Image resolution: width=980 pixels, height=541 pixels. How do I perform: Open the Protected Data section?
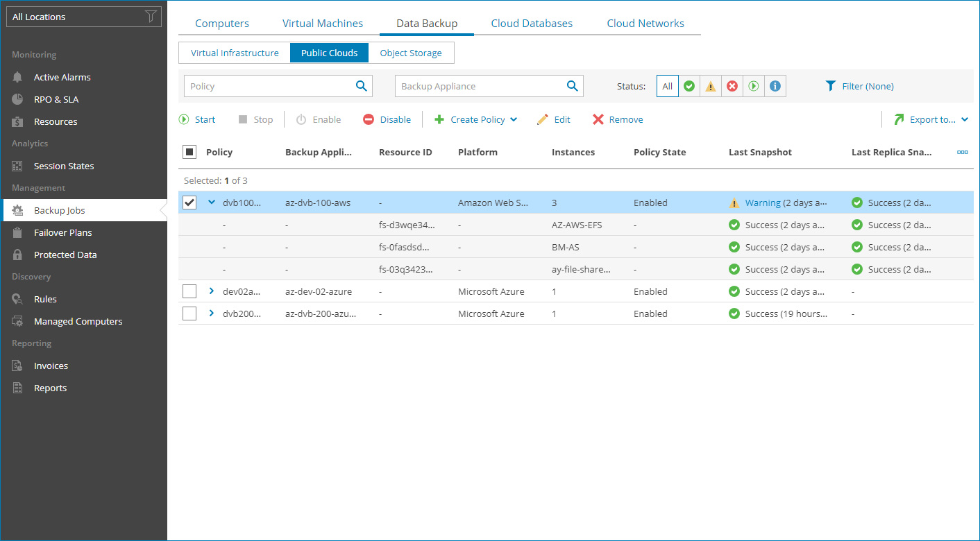[64, 255]
